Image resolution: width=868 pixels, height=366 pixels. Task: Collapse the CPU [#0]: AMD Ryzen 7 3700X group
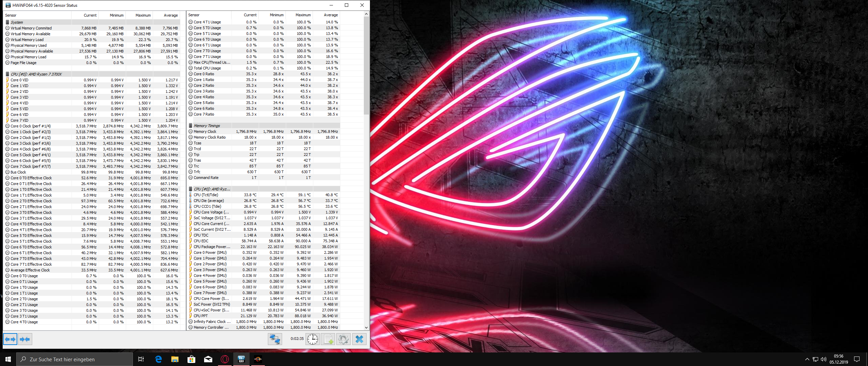coord(36,74)
